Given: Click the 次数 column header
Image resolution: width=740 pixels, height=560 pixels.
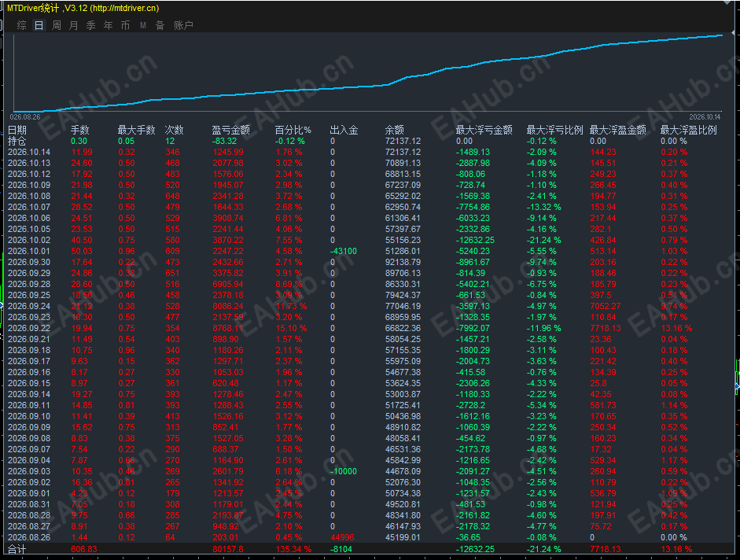Looking at the screenshot, I should point(174,130).
